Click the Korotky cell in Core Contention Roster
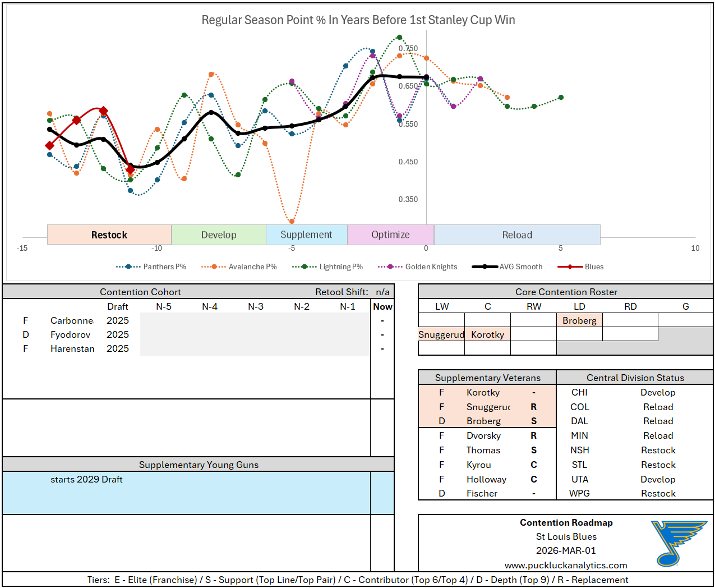The width and height of the screenshot is (715, 588). point(487,334)
